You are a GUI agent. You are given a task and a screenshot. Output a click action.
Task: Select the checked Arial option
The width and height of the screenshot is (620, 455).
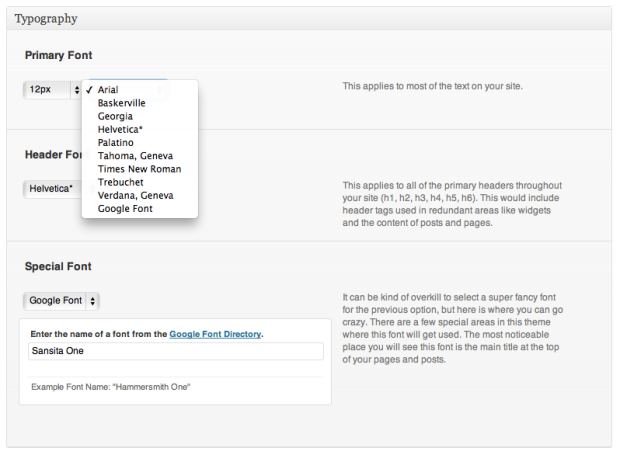[108, 90]
